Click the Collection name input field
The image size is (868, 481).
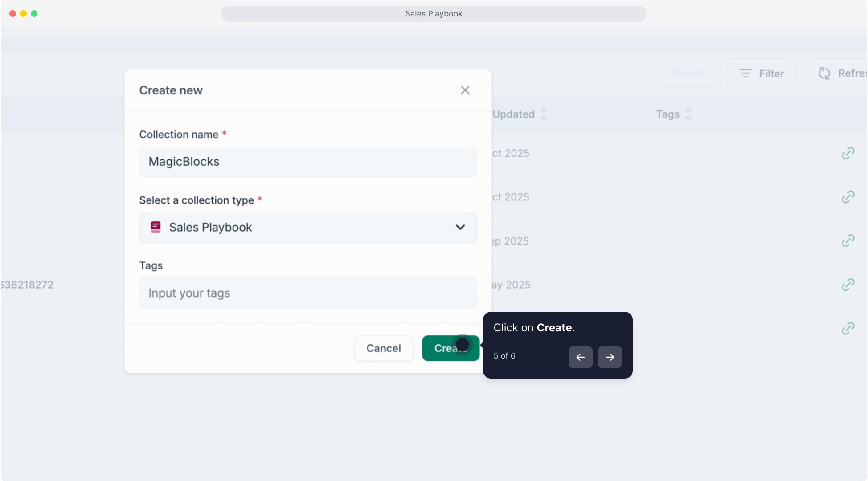308,162
